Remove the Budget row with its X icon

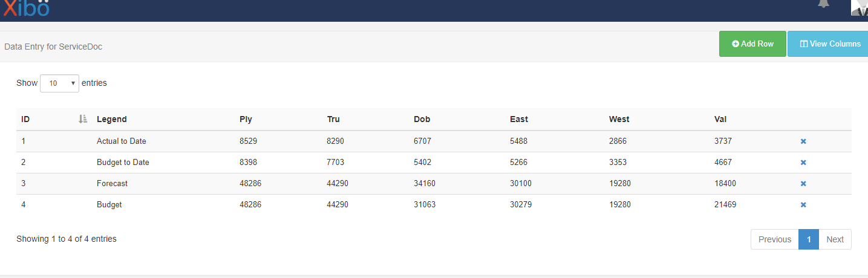point(803,205)
